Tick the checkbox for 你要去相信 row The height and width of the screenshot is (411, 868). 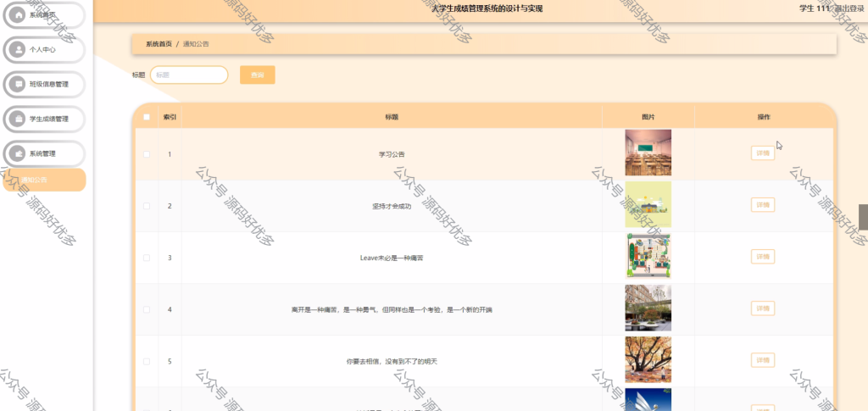pyautogui.click(x=147, y=361)
